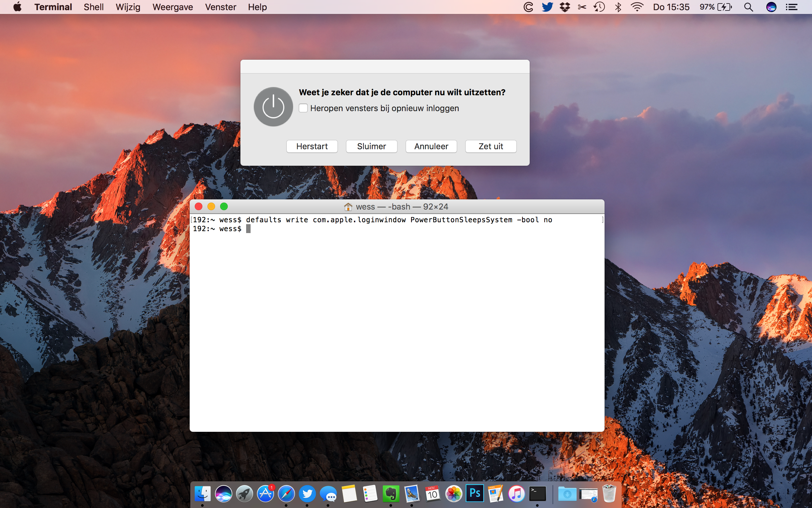Click the Bluetooth status icon
812x508 pixels.
(618, 7)
